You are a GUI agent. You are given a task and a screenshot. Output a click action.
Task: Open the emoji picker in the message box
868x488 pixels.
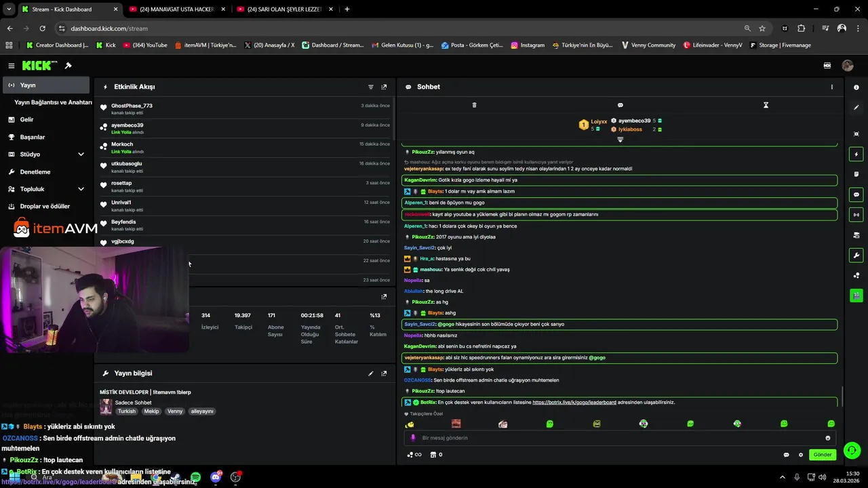(828, 438)
